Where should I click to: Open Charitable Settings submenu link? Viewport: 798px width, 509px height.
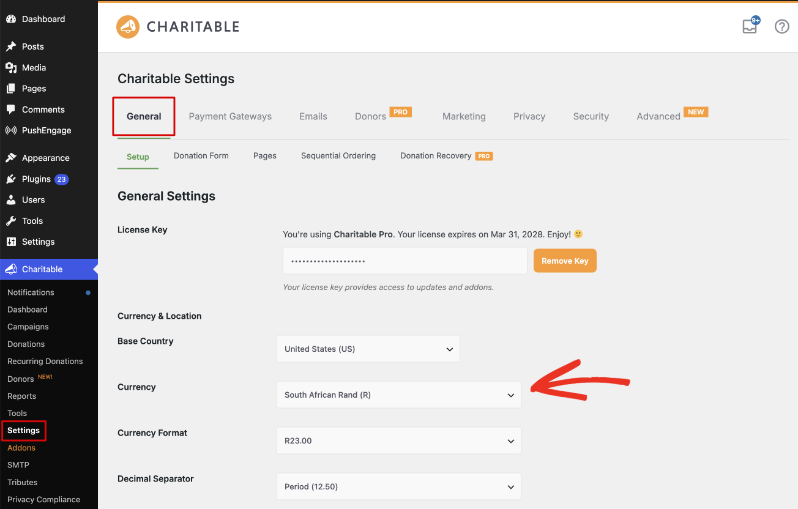tap(23, 431)
